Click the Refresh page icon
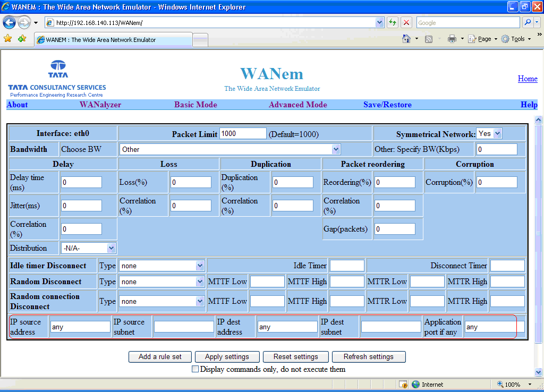544x392 pixels. point(393,22)
